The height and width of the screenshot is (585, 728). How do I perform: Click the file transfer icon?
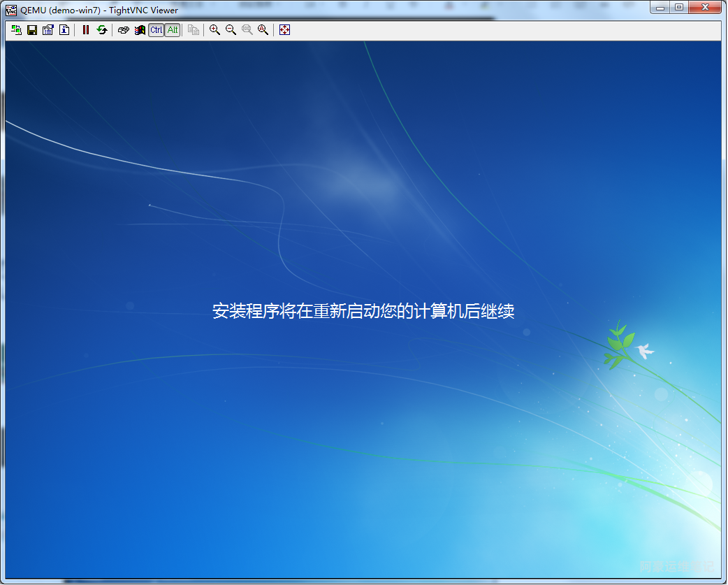coord(194,30)
